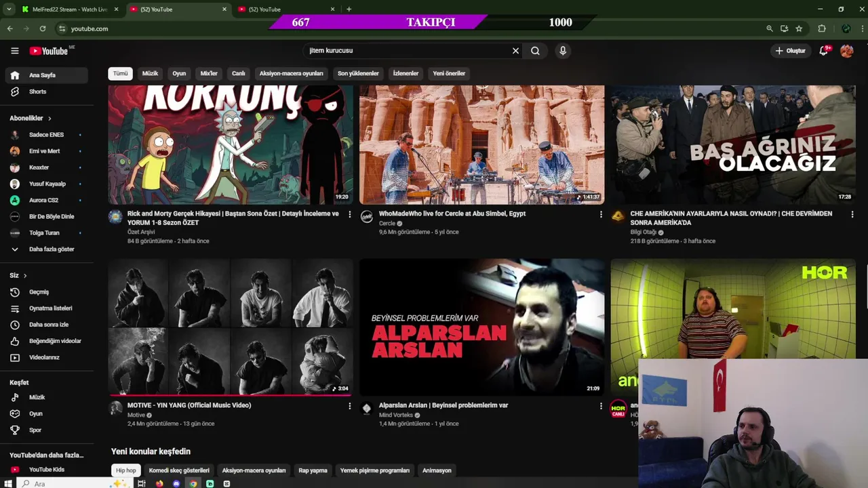
Task: Bookmark this page with the star
Action: [x=799, y=28]
